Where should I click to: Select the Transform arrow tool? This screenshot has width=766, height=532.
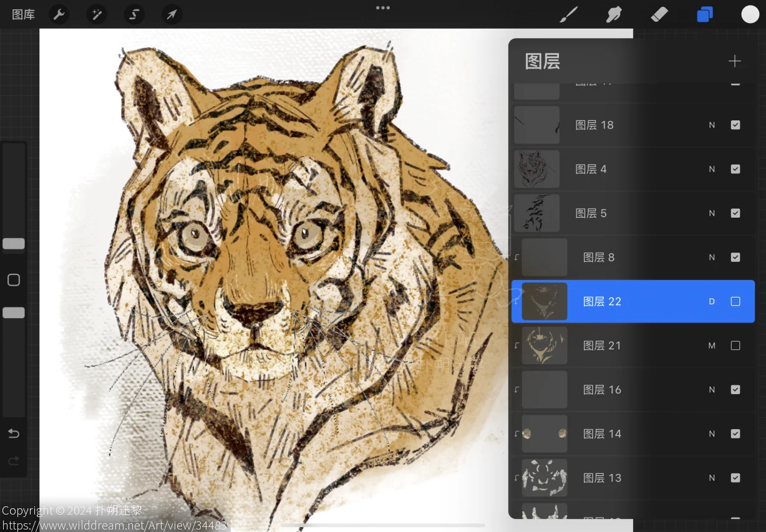(172, 14)
